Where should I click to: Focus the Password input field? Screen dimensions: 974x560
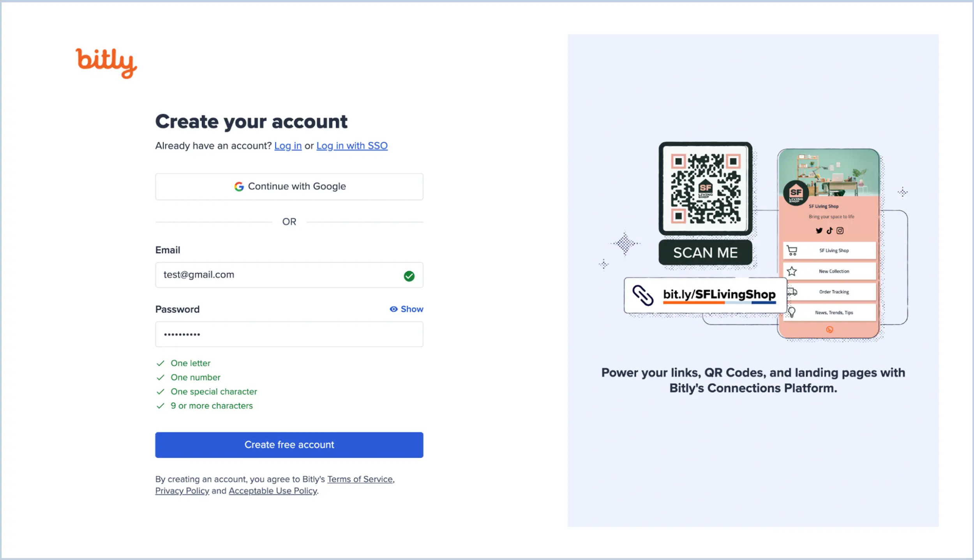[x=289, y=334]
